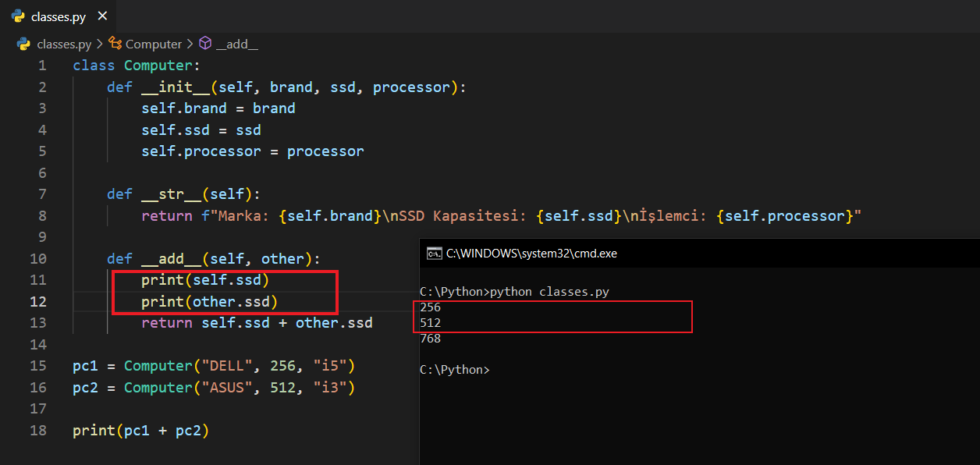Open the Computer breadcrumb dropdown

click(153, 44)
